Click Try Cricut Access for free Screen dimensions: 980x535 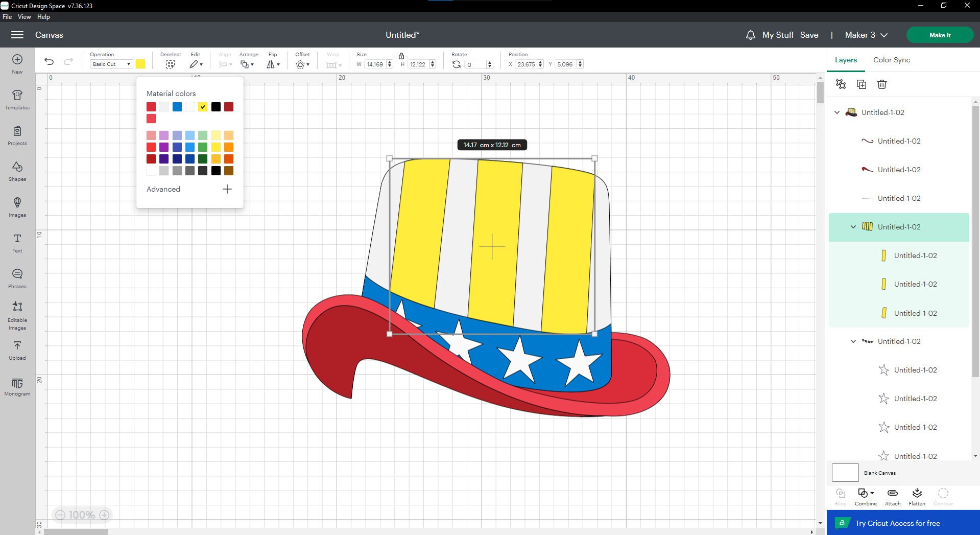pos(903,523)
